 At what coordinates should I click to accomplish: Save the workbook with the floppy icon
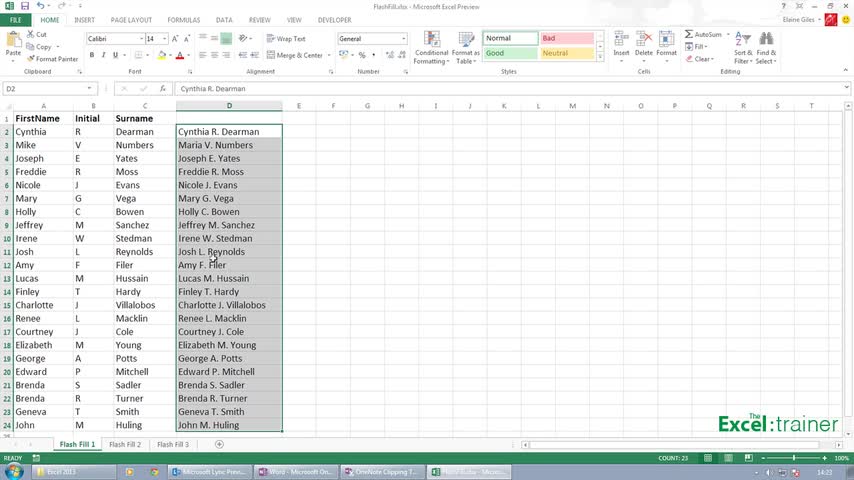25,6
